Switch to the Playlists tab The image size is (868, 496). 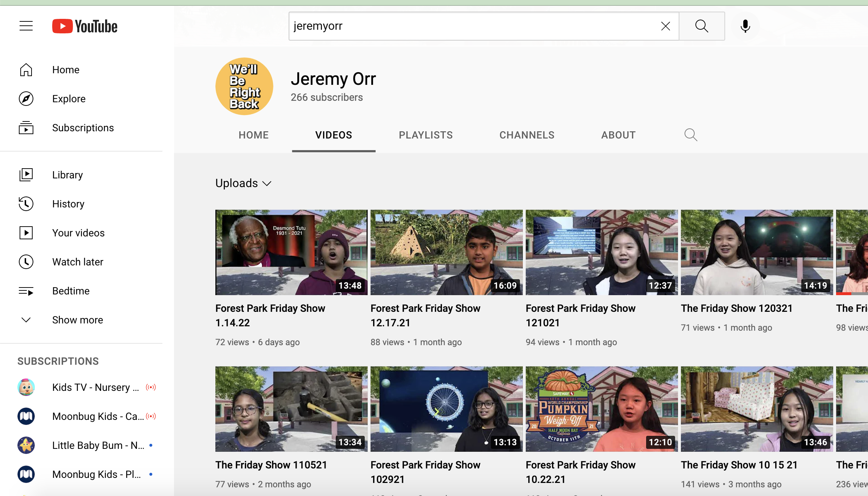point(426,135)
